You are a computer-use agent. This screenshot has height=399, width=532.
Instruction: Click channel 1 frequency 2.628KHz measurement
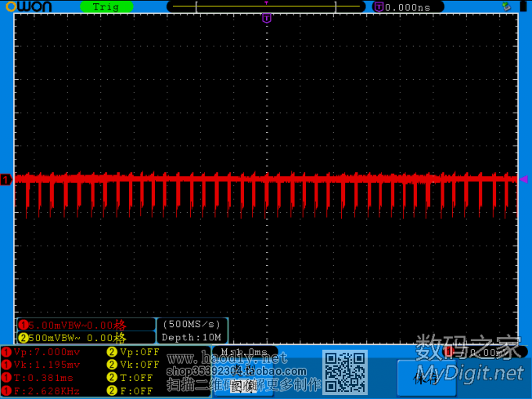47,390
